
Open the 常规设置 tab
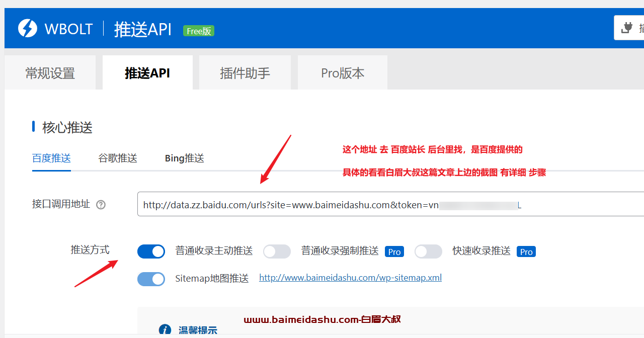click(50, 73)
